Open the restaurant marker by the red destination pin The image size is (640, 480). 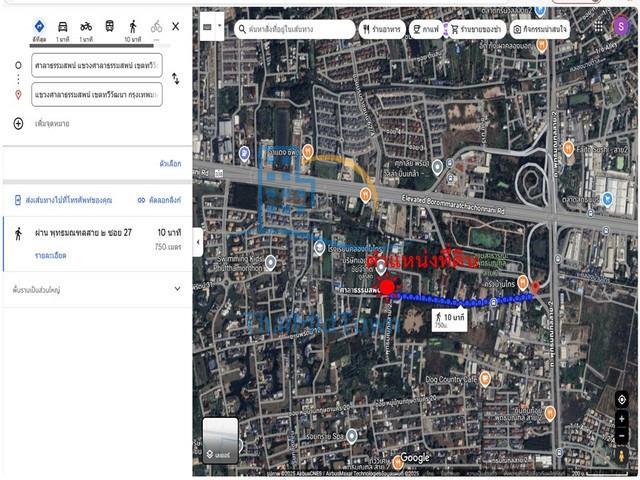pyautogui.click(x=522, y=282)
